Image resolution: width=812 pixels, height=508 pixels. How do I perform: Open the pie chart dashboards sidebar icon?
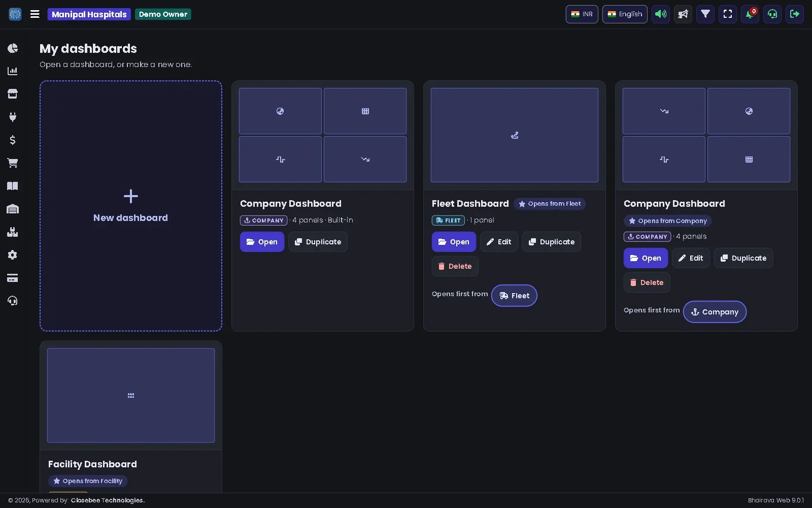click(x=13, y=48)
